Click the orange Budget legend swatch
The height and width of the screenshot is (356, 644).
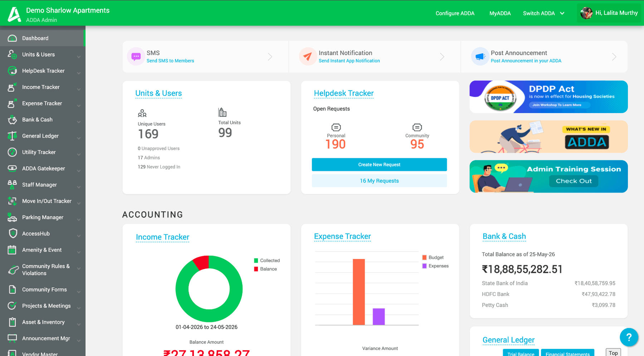pyautogui.click(x=424, y=258)
